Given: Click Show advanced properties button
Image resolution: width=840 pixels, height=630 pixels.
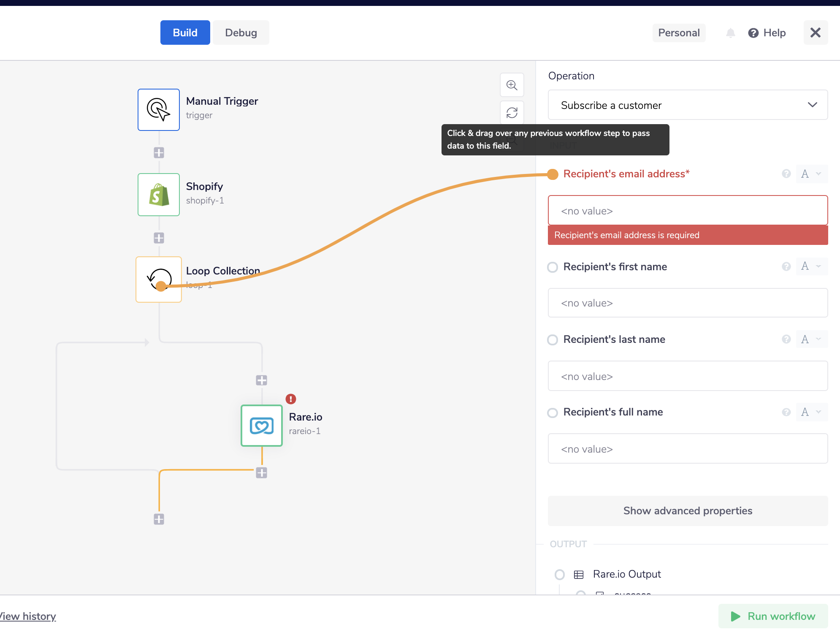Looking at the screenshot, I should 688,511.
